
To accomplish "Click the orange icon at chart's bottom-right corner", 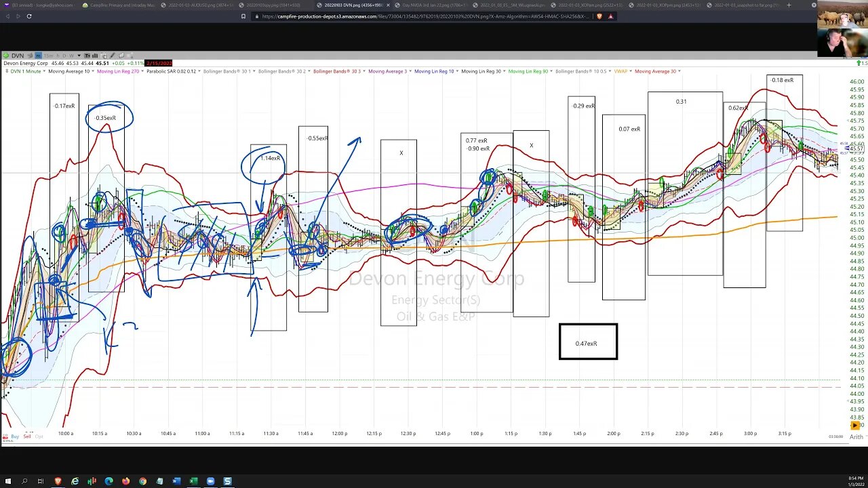I will point(855,426).
